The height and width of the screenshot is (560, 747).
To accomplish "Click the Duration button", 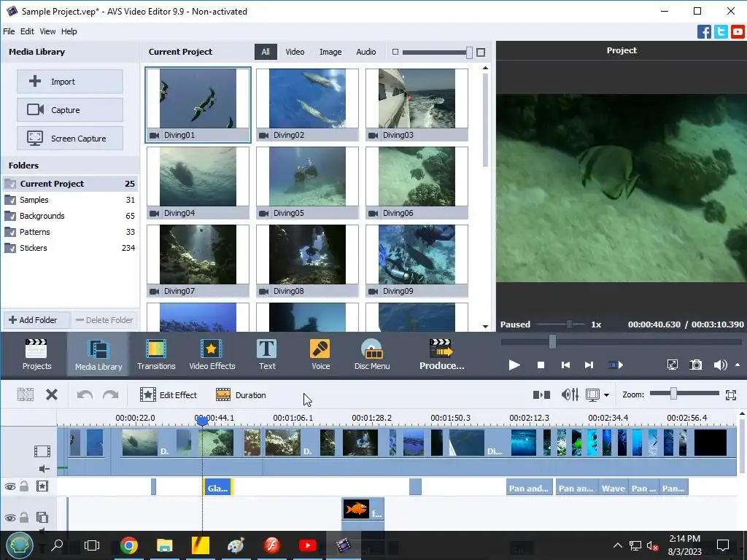I will [x=241, y=394].
